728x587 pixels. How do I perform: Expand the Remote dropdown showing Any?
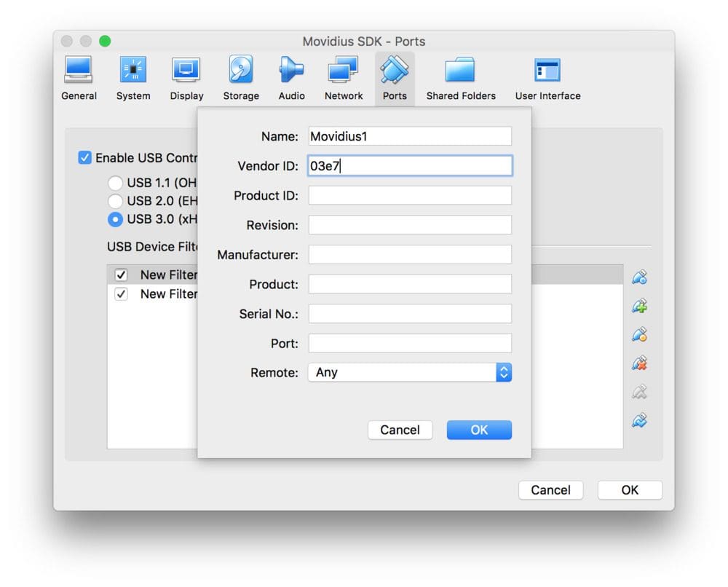pyautogui.click(x=410, y=372)
